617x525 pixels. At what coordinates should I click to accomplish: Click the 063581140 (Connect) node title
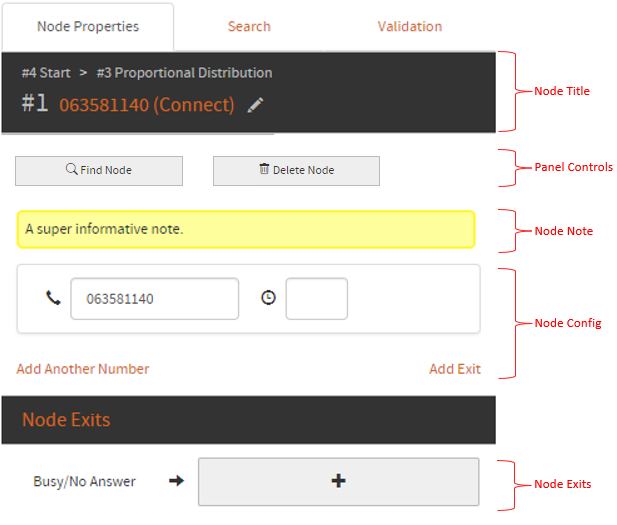pos(147,105)
